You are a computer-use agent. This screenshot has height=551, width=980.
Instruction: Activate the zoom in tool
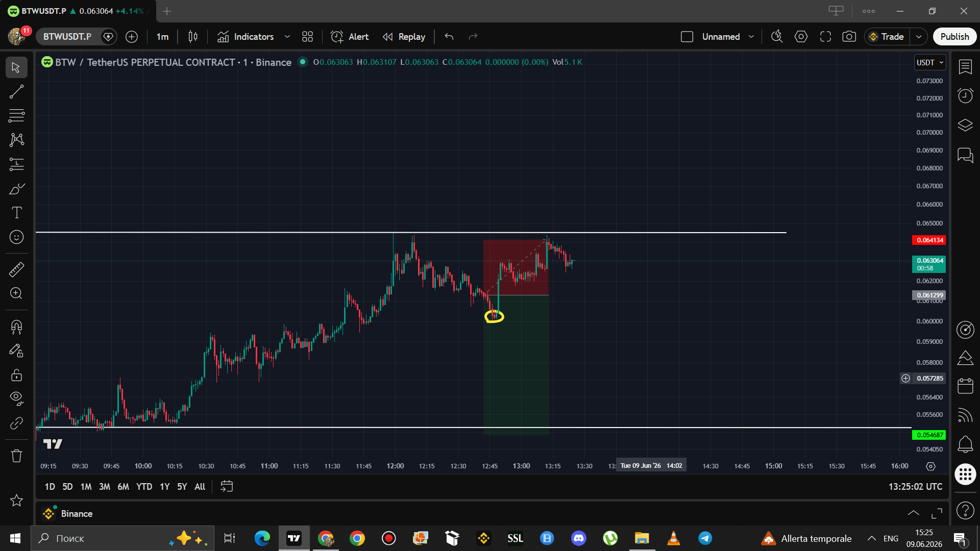coord(16,293)
